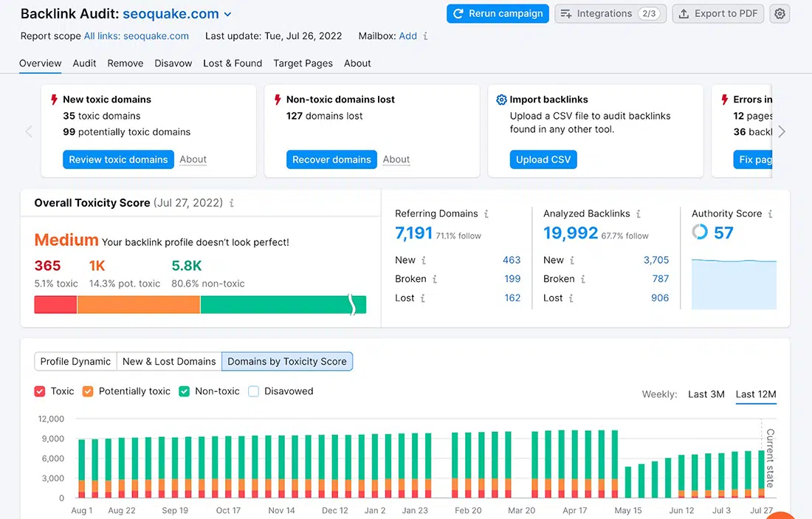Screen dimensions: 812x519
Task: Click the Upload CSV button
Action: click(x=543, y=159)
